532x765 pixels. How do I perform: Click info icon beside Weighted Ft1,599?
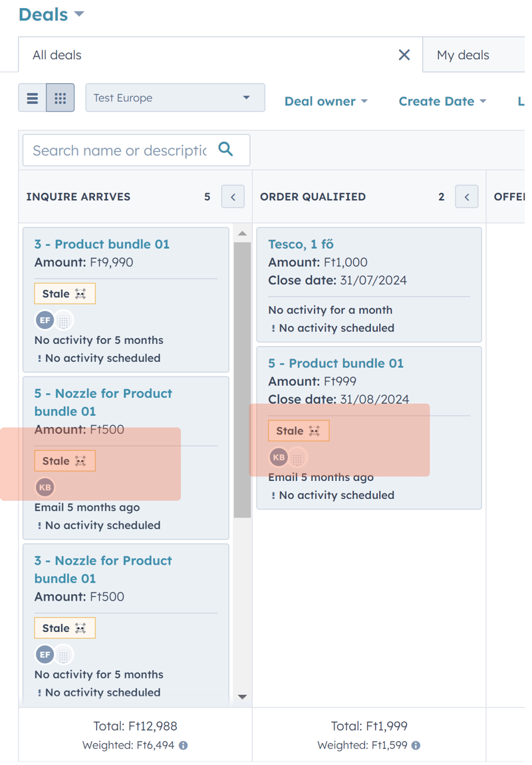(x=416, y=746)
